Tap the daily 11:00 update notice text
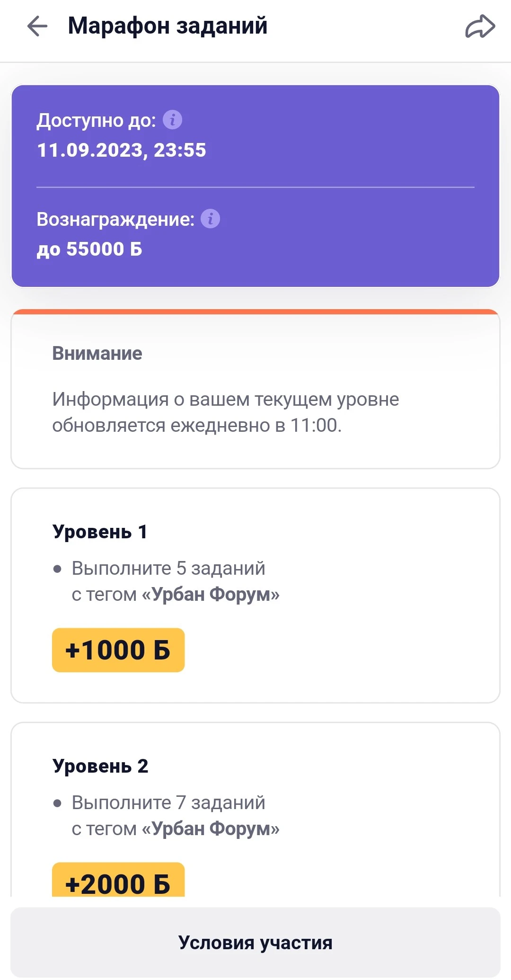The width and height of the screenshot is (511, 980). 226,412
